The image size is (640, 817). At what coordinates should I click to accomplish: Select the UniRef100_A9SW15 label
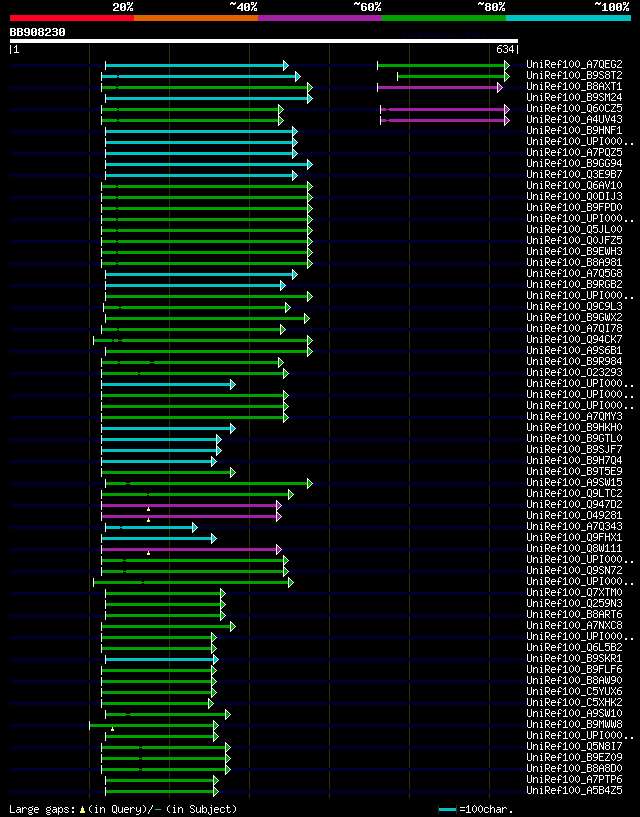tap(574, 482)
